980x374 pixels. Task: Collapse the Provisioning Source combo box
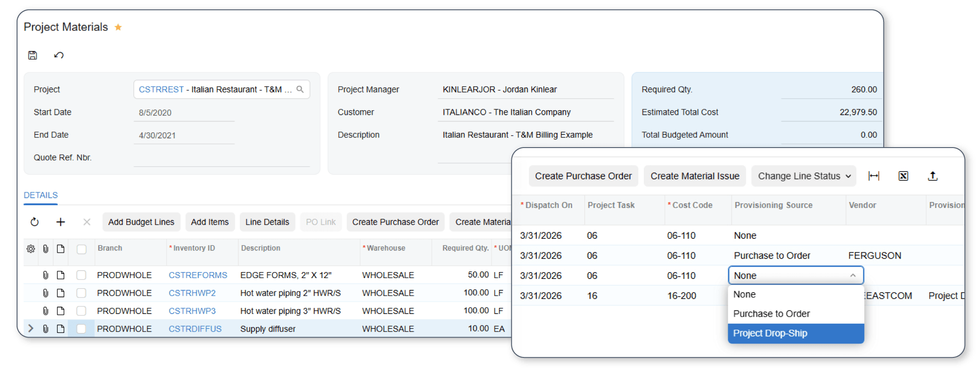coord(853,276)
